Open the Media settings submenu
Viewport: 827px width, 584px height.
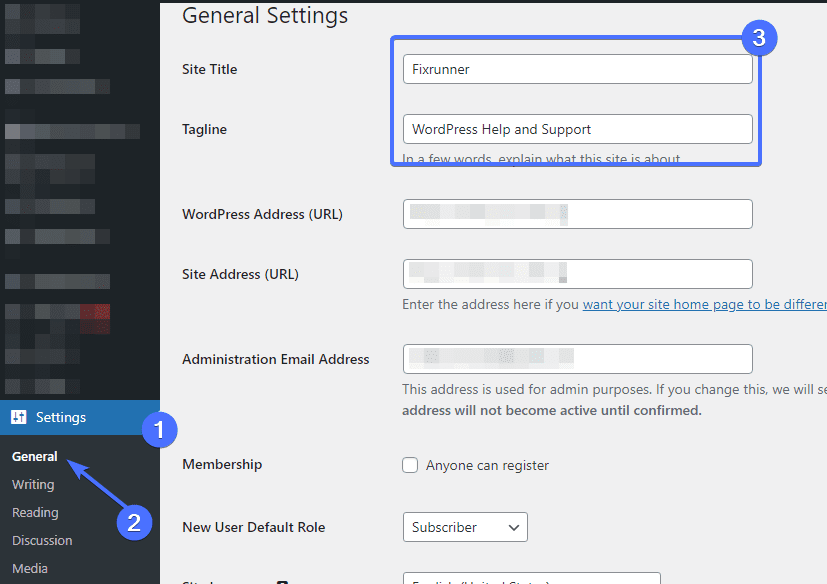(x=30, y=568)
